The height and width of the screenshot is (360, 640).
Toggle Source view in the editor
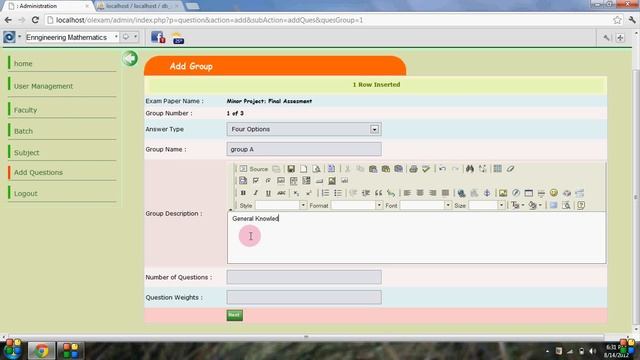point(253,169)
